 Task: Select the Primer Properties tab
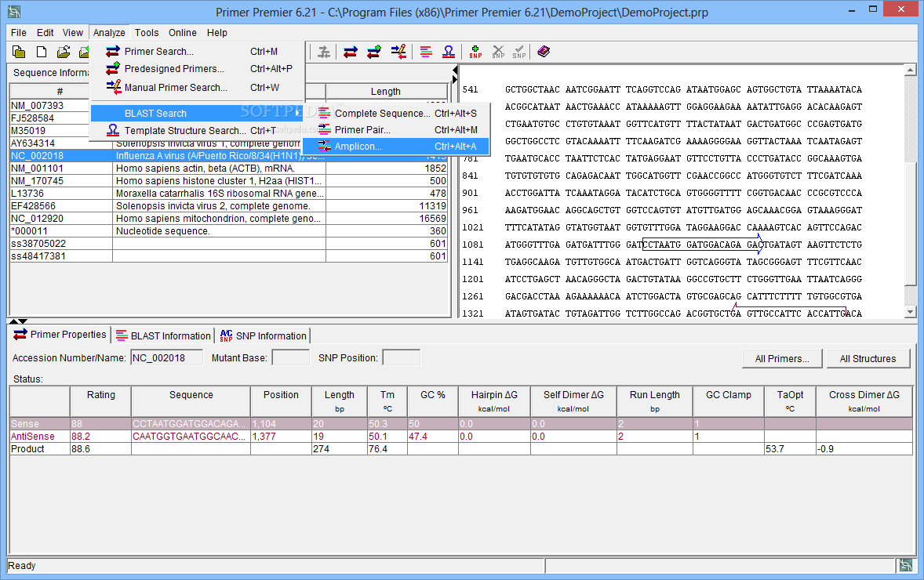[60, 335]
